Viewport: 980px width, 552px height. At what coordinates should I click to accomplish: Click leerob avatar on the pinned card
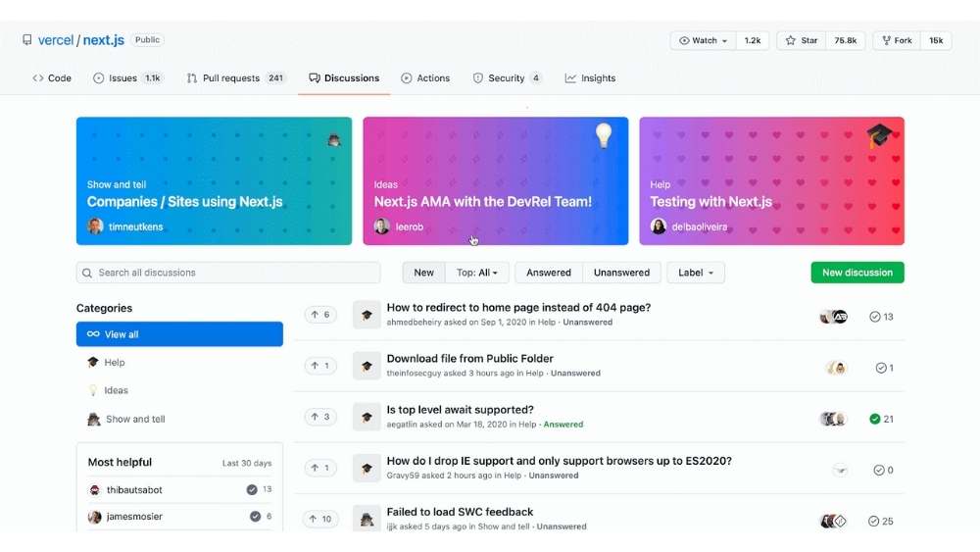pos(382,226)
